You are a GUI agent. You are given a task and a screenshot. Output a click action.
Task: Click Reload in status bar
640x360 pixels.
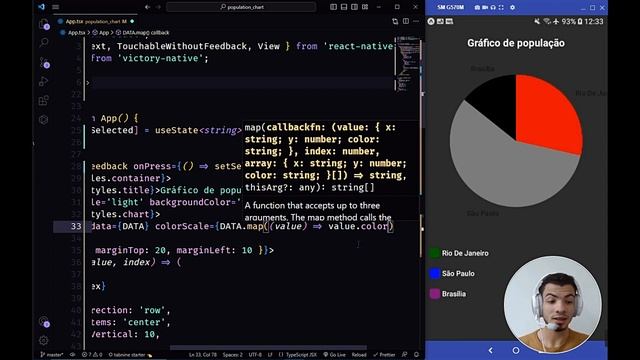coord(359,355)
